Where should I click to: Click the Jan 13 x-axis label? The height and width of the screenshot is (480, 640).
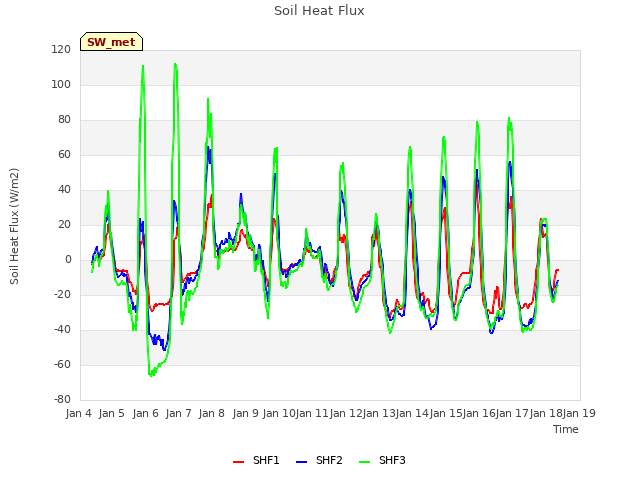(x=379, y=413)
